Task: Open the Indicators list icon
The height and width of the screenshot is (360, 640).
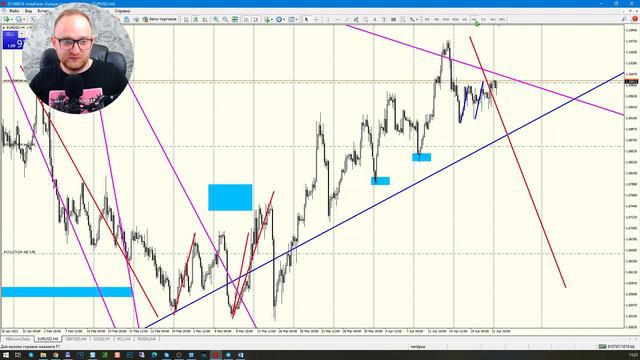Action: [267, 19]
